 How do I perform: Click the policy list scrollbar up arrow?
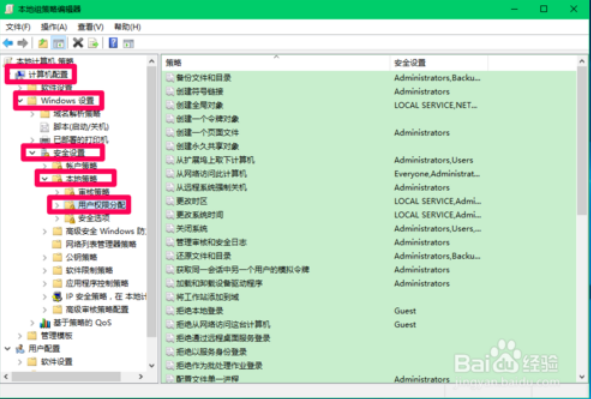pos(582,61)
